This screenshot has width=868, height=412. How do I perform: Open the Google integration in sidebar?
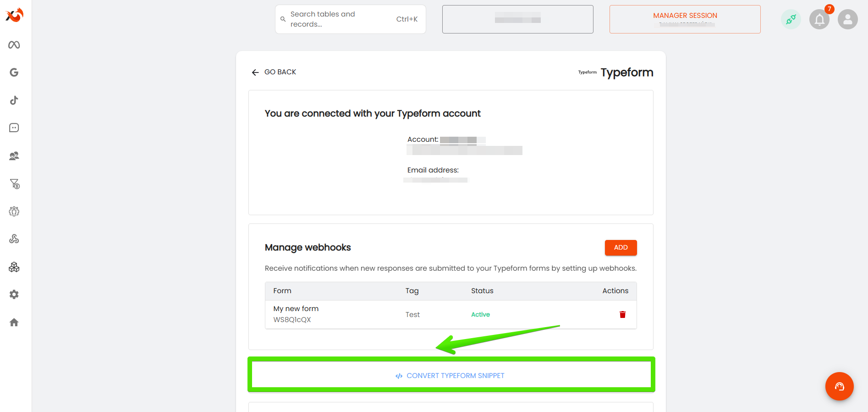[x=14, y=72]
